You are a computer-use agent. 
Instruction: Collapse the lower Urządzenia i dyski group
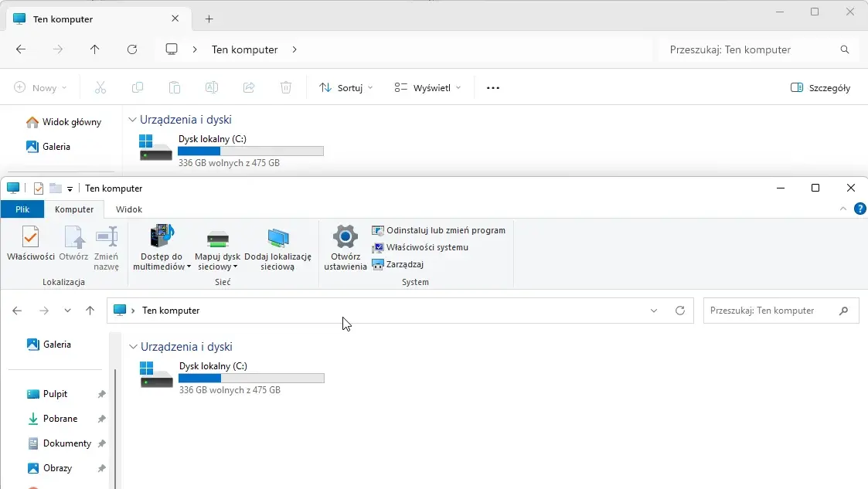[133, 348]
